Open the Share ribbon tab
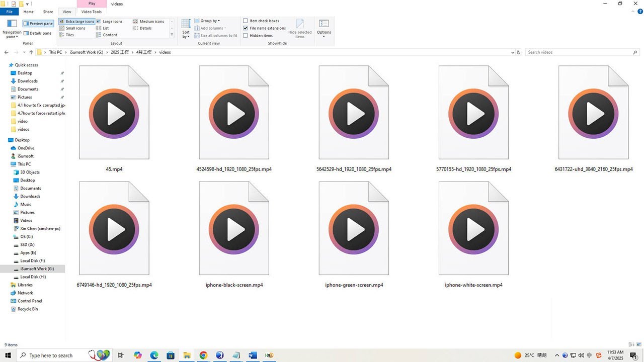 tap(48, 12)
